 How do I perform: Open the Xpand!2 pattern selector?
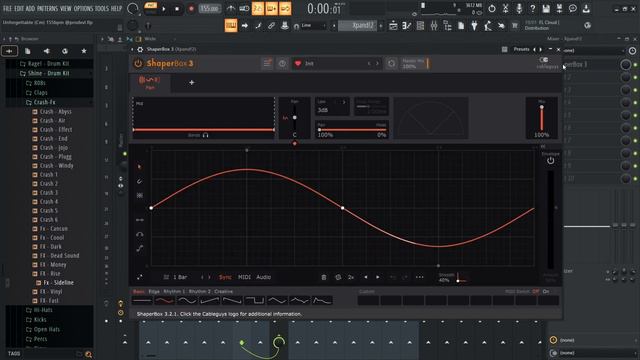coord(358,26)
